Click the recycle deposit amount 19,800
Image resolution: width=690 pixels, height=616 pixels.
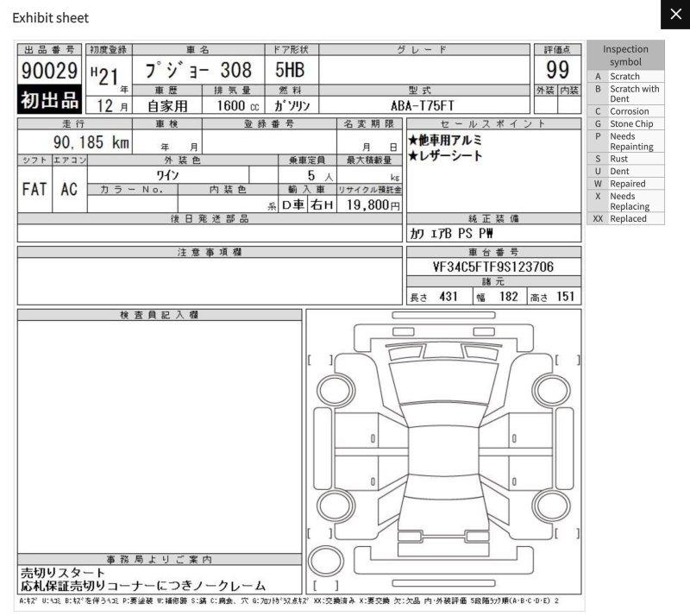click(x=369, y=205)
